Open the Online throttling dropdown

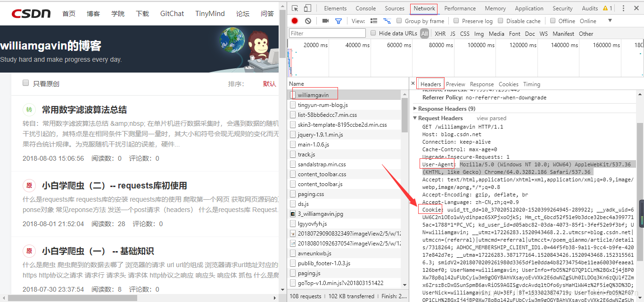click(596, 21)
